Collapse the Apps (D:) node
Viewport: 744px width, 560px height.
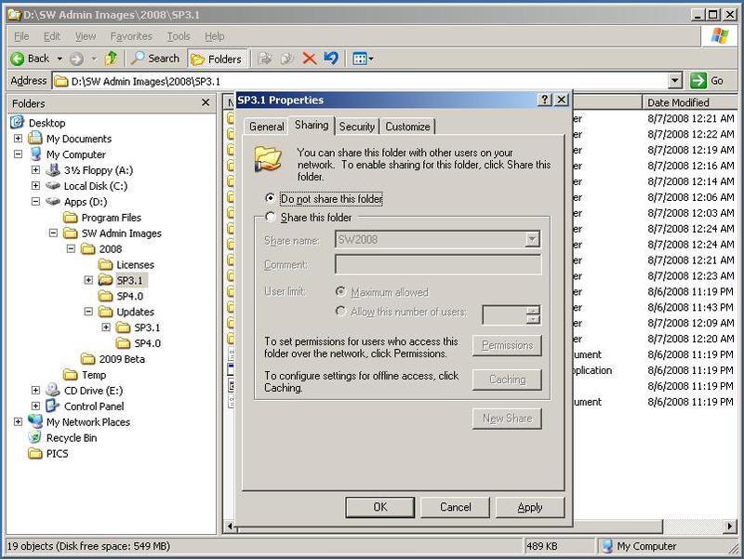coord(35,201)
